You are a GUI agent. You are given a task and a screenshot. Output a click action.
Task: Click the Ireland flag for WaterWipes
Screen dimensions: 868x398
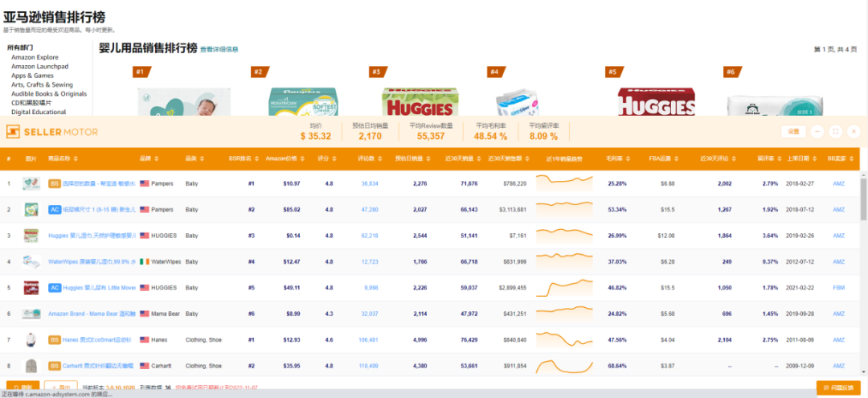[145, 261]
